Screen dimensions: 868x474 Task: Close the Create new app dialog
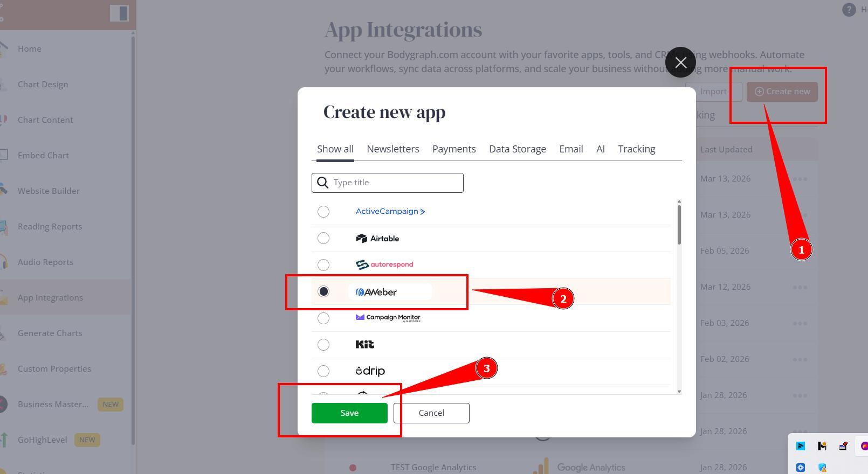coord(680,62)
